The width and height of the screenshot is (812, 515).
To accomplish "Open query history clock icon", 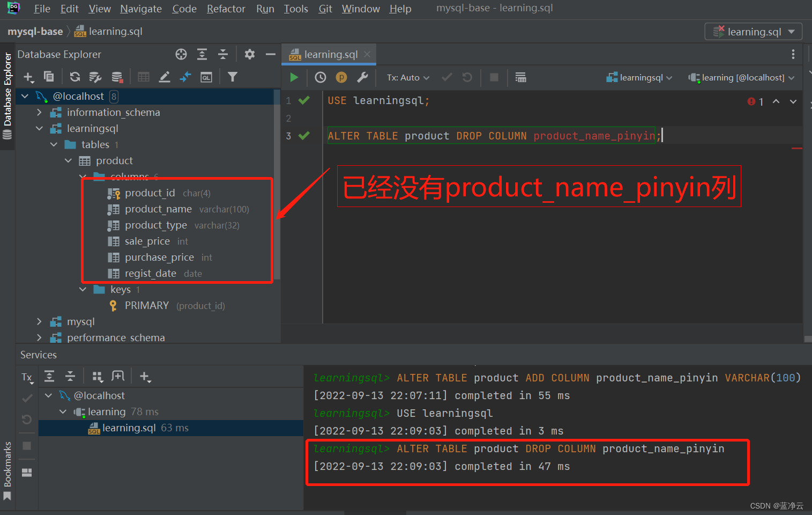I will pos(321,77).
